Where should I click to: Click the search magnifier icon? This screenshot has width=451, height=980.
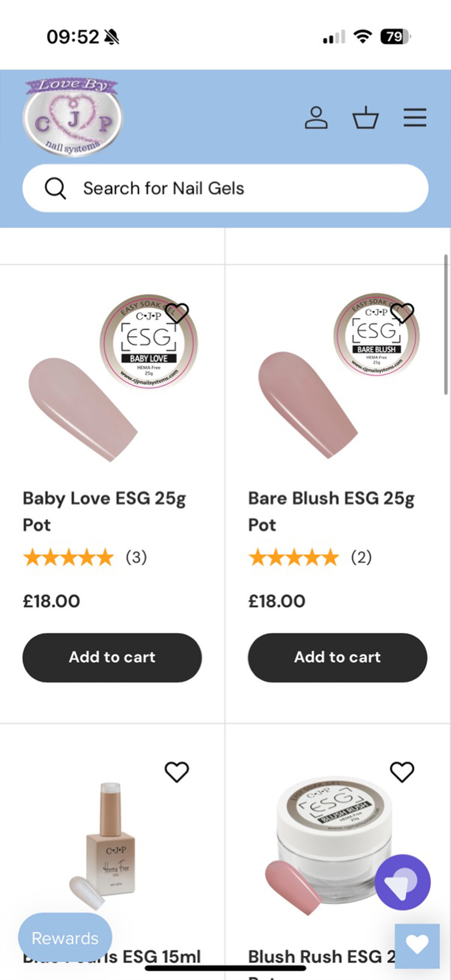[55, 188]
